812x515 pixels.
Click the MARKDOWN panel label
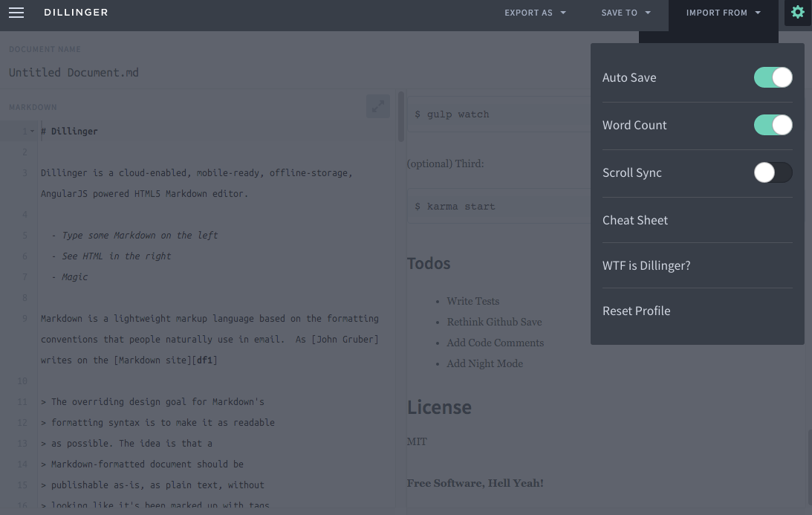point(33,107)
